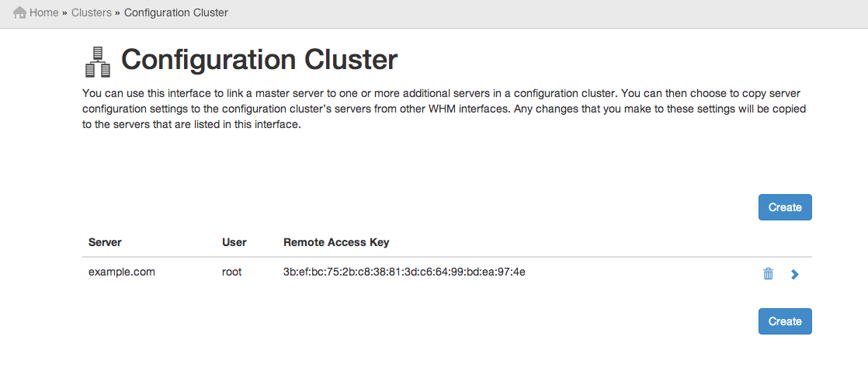
Task: Click the Remote Access Key column header
Action: (336, 242)
